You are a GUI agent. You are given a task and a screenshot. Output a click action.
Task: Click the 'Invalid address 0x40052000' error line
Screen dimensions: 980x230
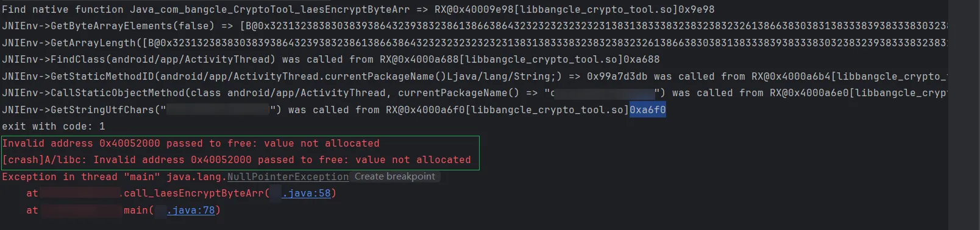tap(191, 144)
